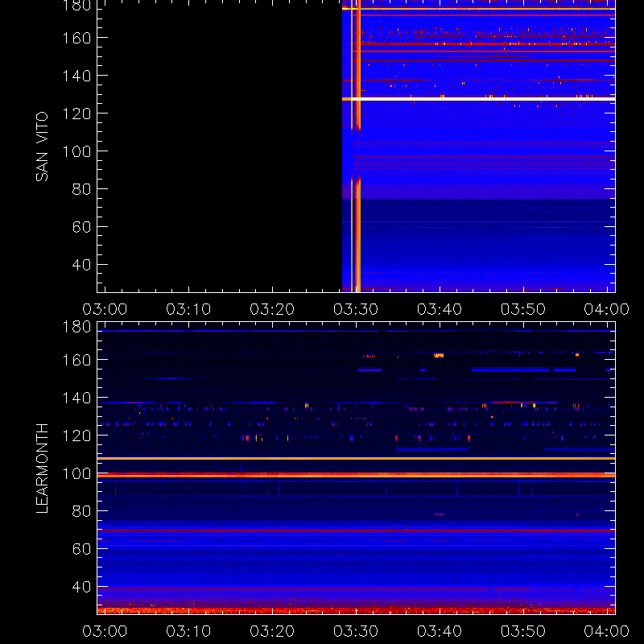Click 03:00 time label under LEARMONTH plot
The height and width of the screenshot is (644, 644).
coord(105,631)
